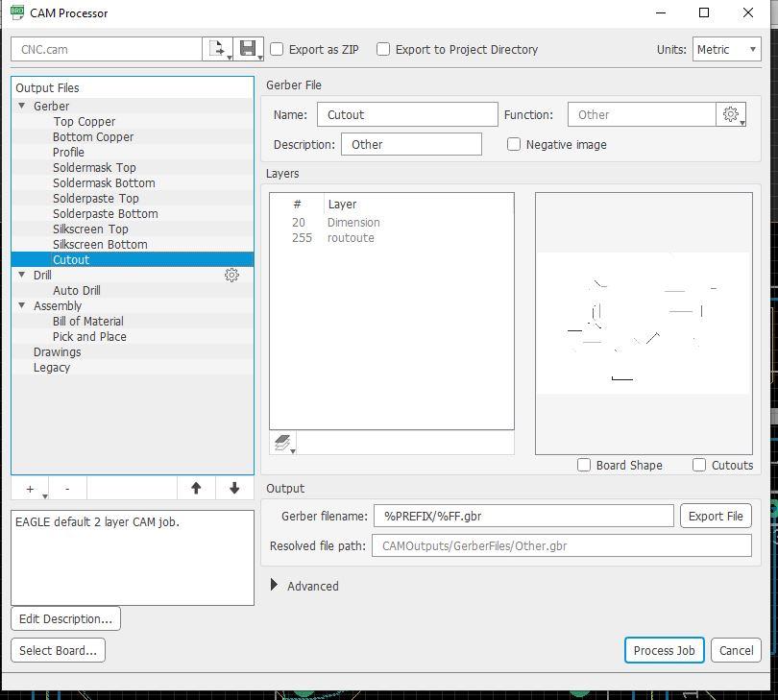Check the Cutouts option

coord(699,465)
